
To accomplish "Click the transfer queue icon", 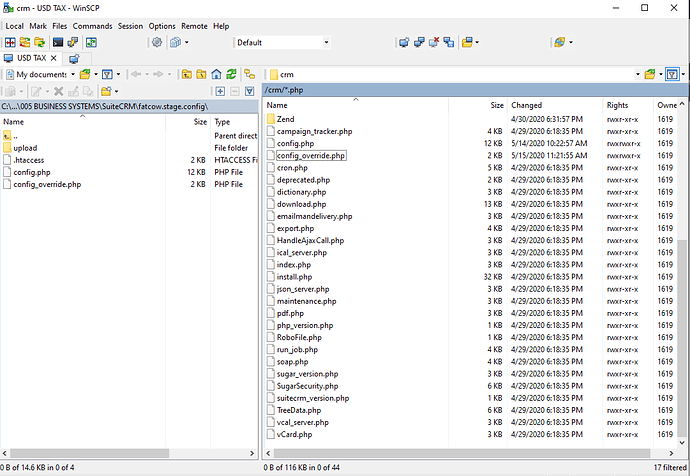I will (x=176, y=42).
